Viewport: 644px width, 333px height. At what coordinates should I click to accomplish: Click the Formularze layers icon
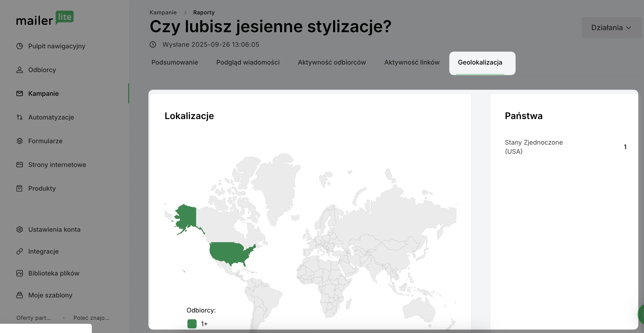pos(20,141)
